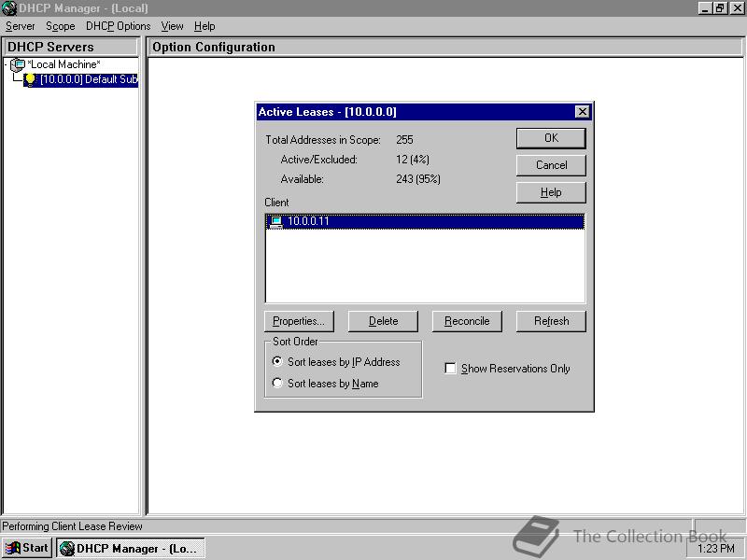
Task: Collapse the Local Machine tree node
Action: pyautogui.click(x=6, y=64)
